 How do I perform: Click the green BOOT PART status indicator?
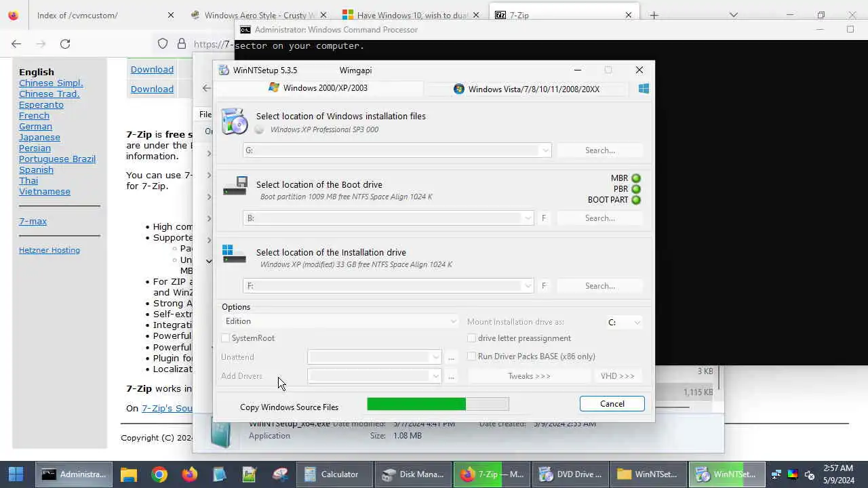(x=636, y=200)
